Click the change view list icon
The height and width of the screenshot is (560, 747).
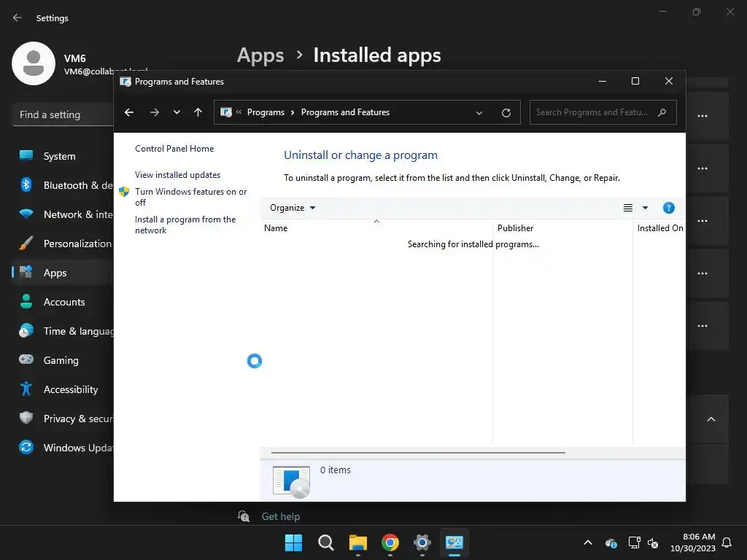pos(628,208)
